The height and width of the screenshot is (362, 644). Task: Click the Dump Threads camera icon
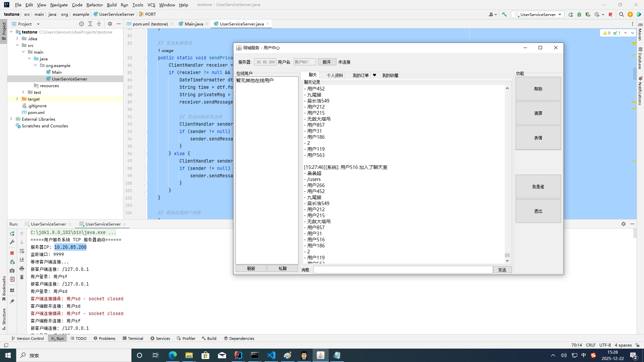[12, 270]
